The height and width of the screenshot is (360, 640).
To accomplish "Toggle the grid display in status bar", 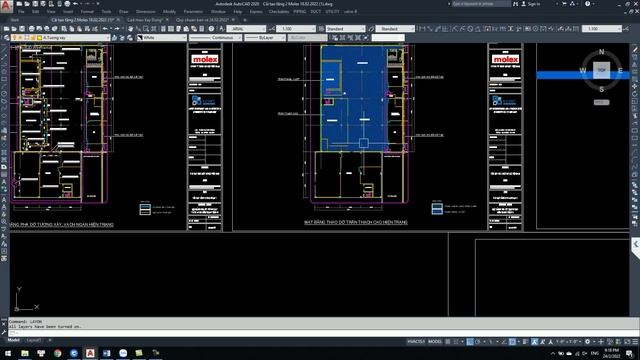I will tap(448, 342).
